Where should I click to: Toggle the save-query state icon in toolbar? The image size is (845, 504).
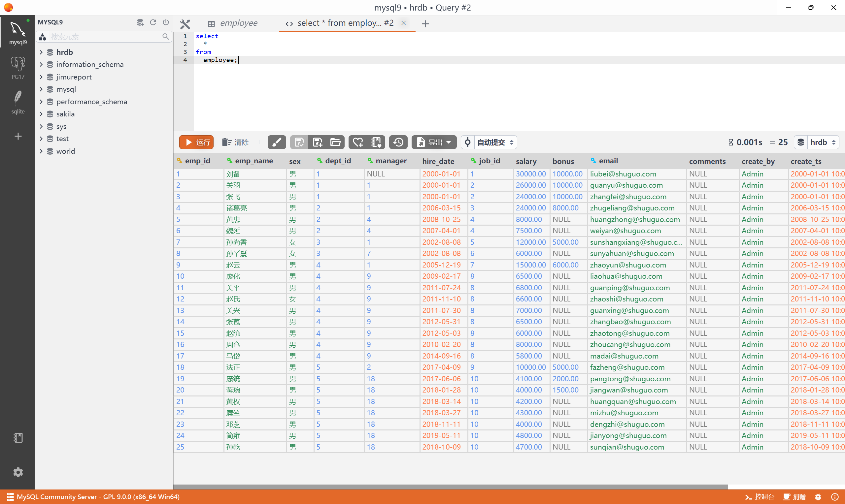(298, 142)
